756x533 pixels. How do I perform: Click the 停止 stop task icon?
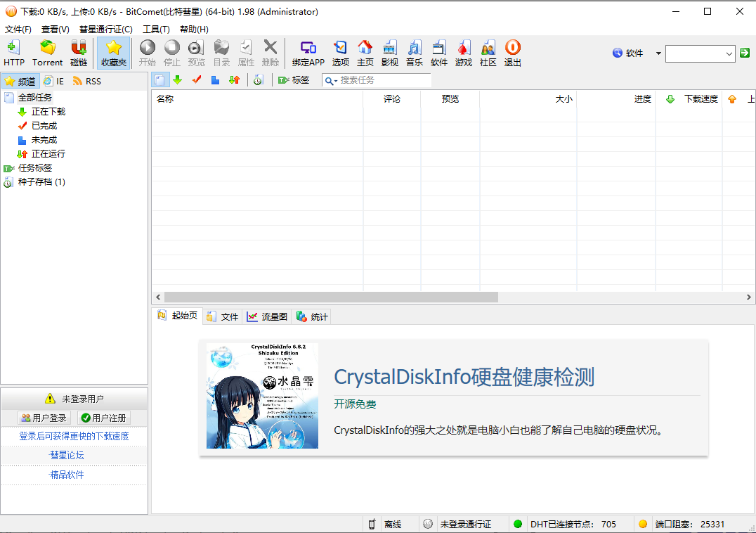pos(171,53)
